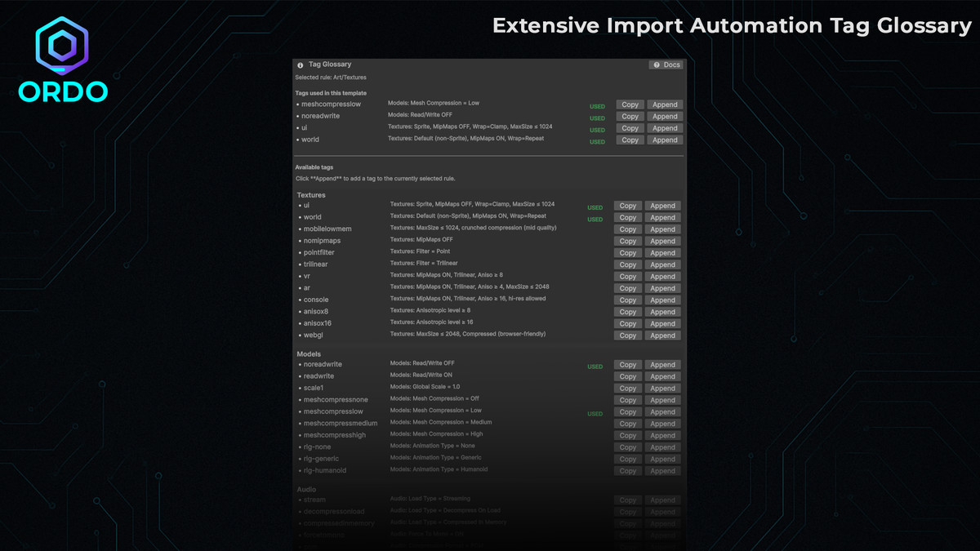Copy the vr texture tag
Image resolution: width=980 pixels, height=551 pixels.
point(627,276)
